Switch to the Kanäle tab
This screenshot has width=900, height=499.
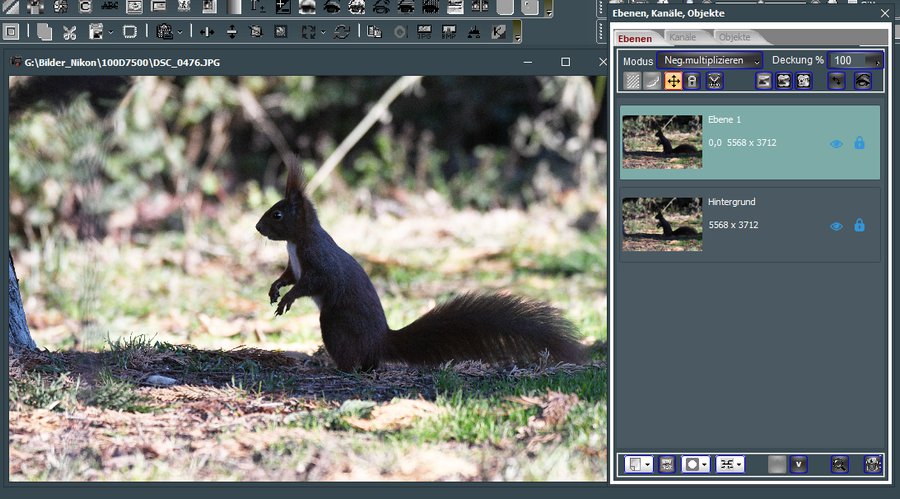click(x=683, y=38)
